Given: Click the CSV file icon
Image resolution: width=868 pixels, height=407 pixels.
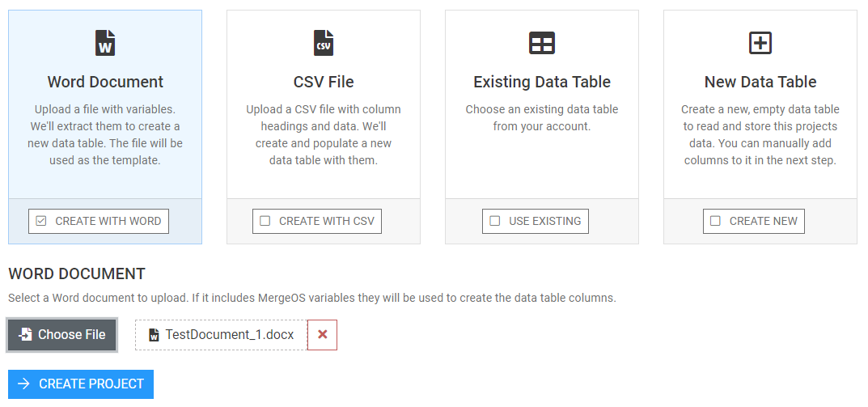Looking at the screenshot, I should pyautogui.click(x=324, y=43).
